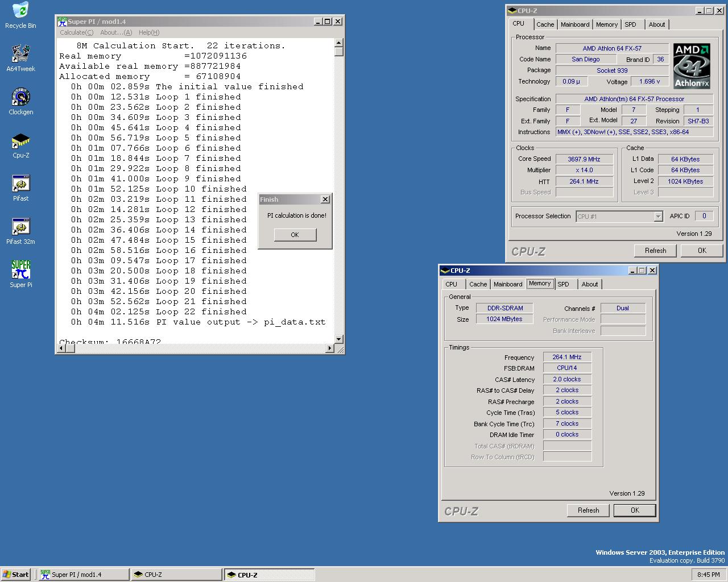Open the Windows Start menu
The image size is (728, 582).
16,575
